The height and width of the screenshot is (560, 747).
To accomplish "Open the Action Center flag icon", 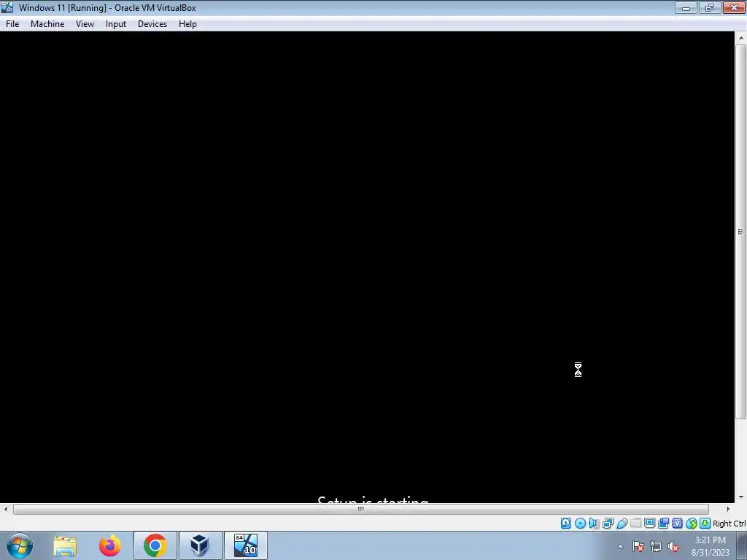I will tap(638, 546).
